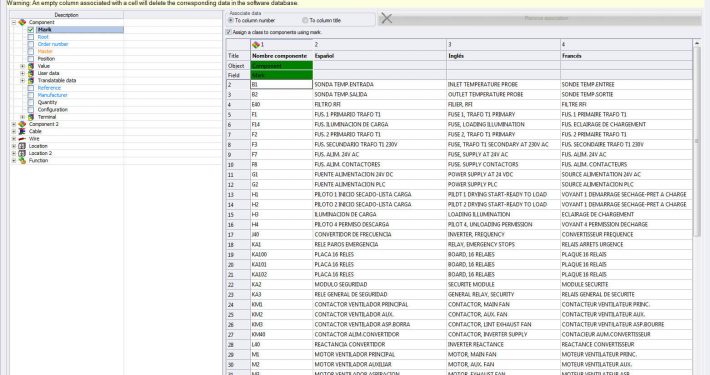710x375 pixels.
Task: Check the Reference checkbox
Action: click(x=31, y=88)
